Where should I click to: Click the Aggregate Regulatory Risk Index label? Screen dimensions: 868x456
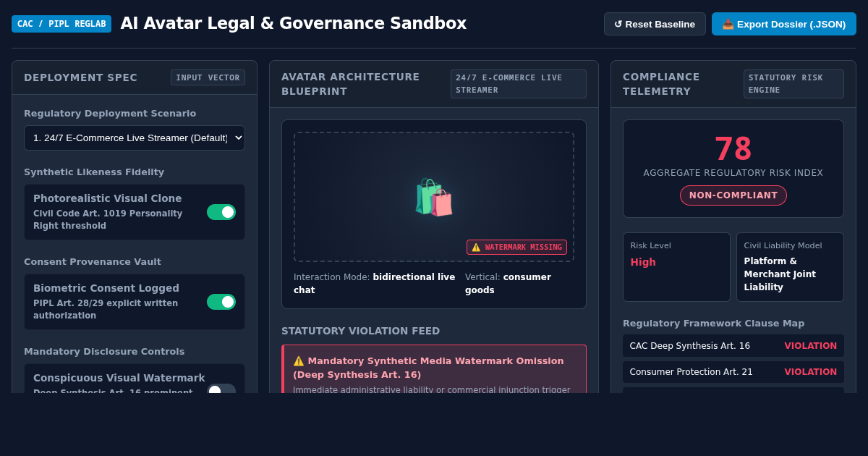point(733,173)
